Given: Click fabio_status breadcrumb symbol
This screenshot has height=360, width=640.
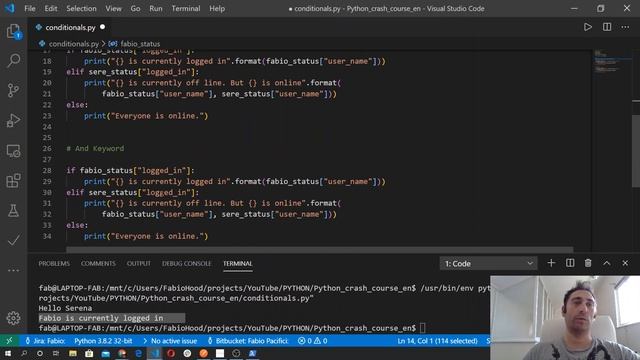Looking at the screenshot, I should (140, 44).
